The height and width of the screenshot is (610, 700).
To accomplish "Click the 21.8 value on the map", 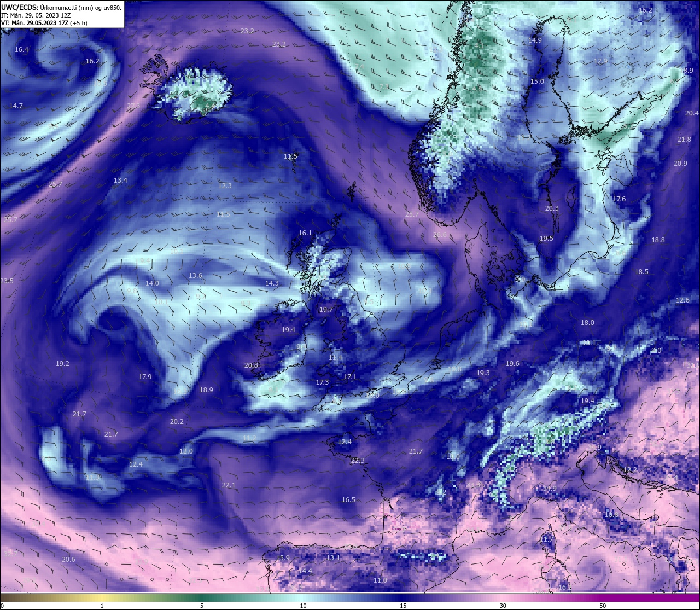I will (x=684, y=140).
